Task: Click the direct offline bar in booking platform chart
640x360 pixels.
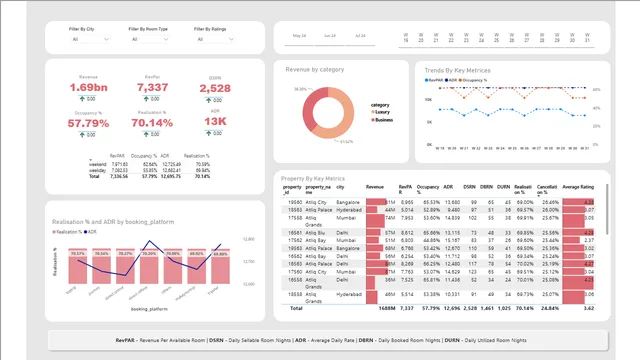Action: click(x=149, y=266)
